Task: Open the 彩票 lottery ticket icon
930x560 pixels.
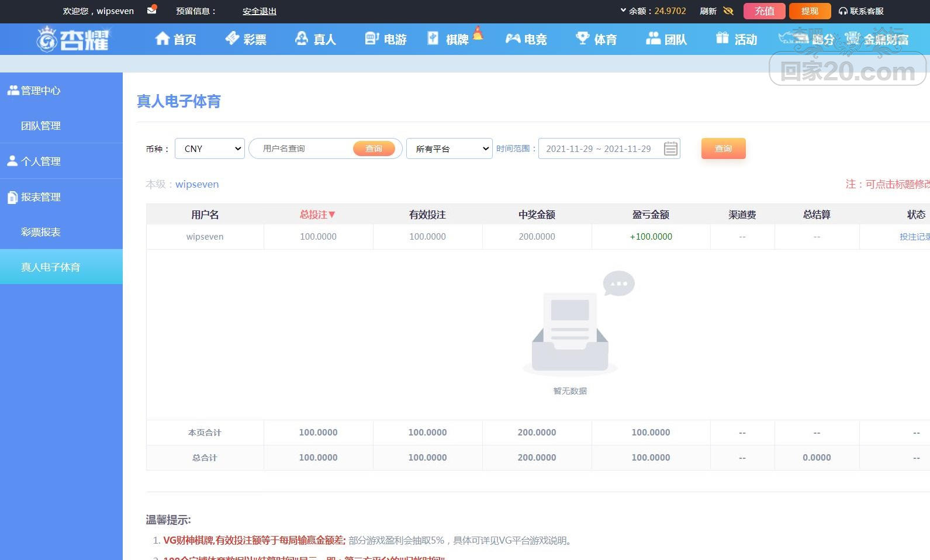Action: point(232,39)
